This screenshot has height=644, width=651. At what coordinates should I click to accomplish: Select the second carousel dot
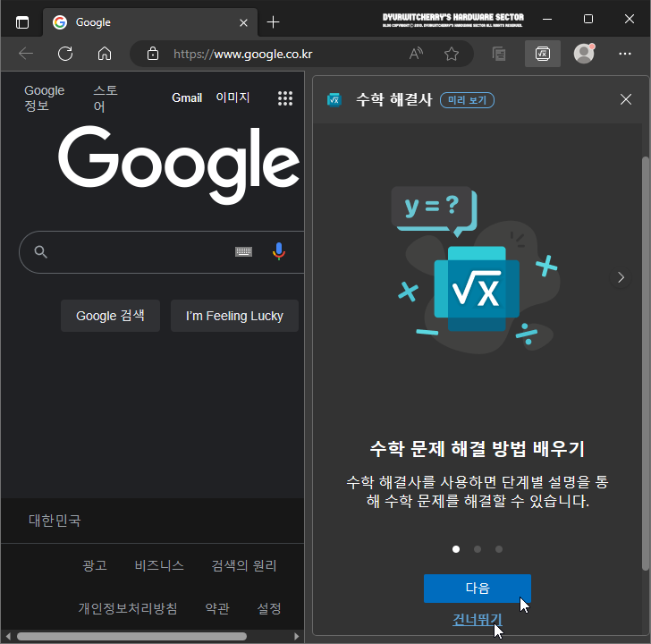tap(478, 549)
